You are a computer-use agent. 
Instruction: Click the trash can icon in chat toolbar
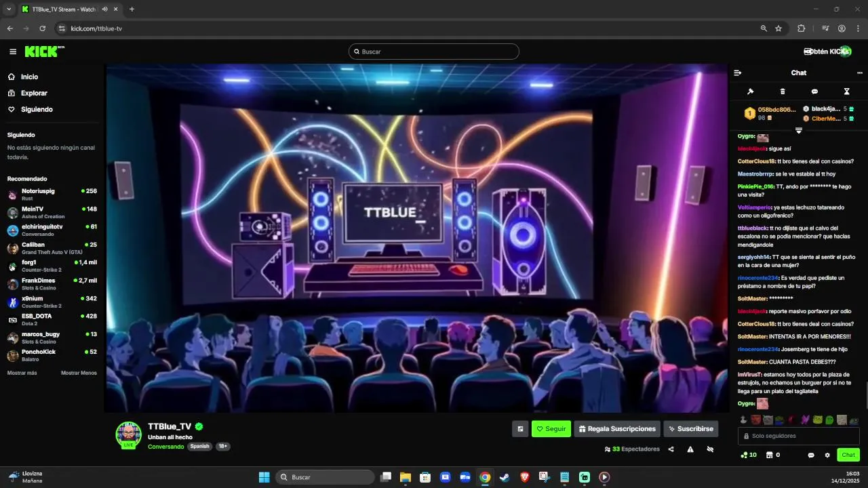(783, 91)
